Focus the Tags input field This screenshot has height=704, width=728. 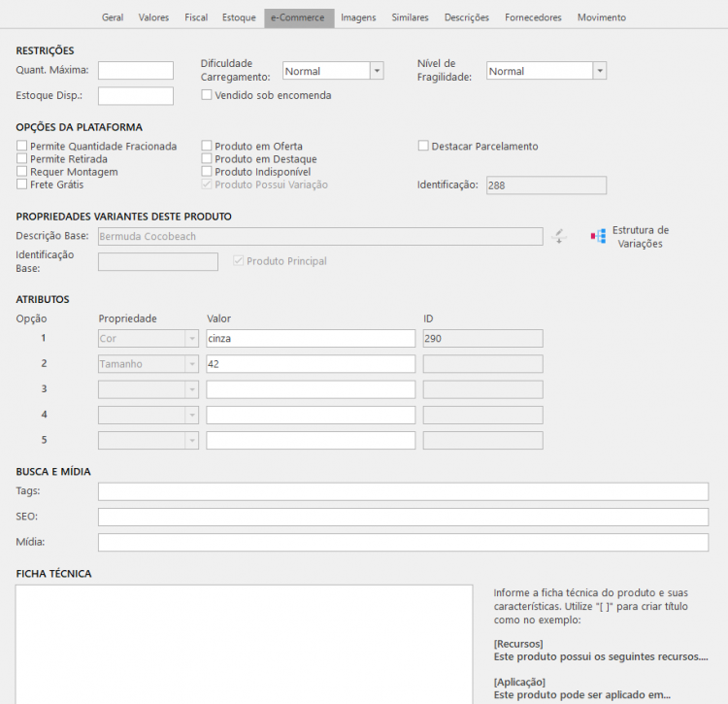[x=403, y=491]
